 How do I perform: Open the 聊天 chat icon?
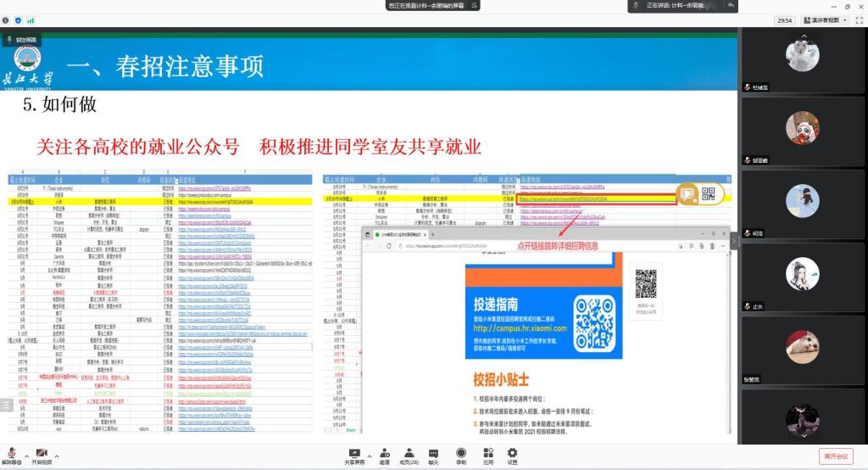point(433,453)
